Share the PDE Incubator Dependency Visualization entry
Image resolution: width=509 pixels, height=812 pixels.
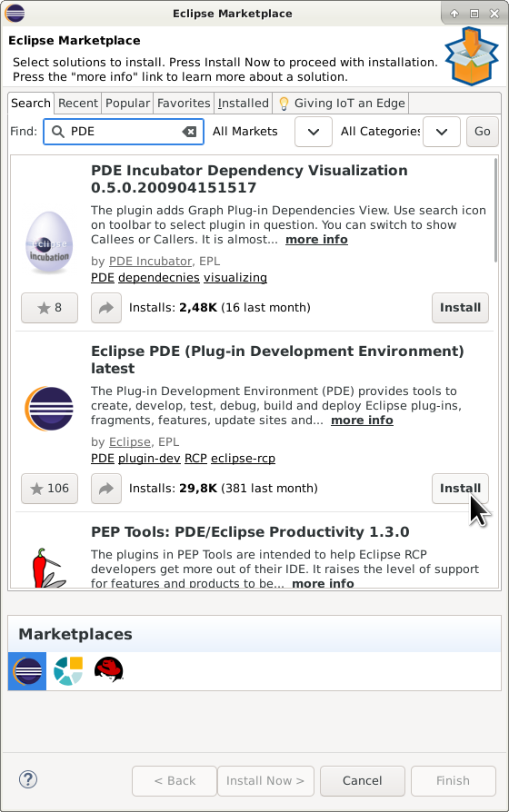pos(106,308)
